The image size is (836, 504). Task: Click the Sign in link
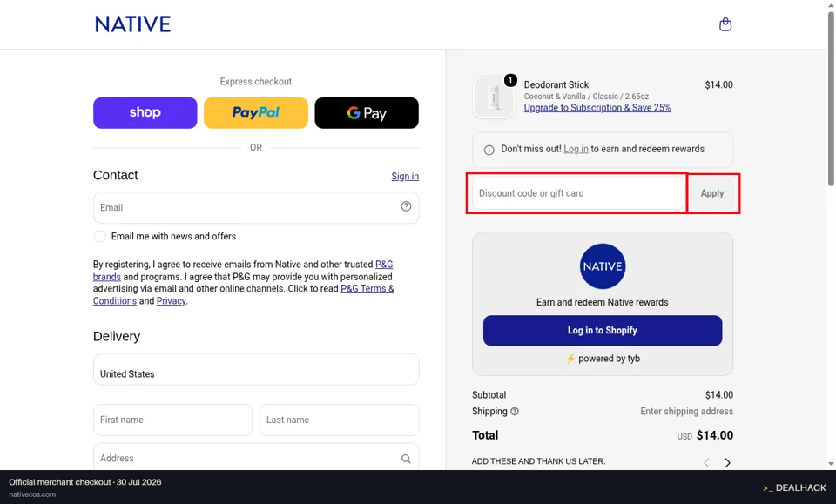tap(405, 177)
